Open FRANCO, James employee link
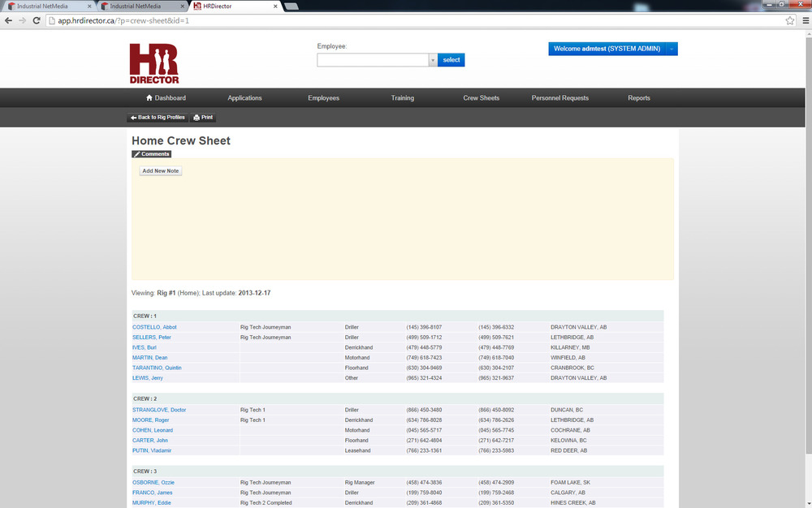The image size is (812, 508). (x=153, y=493)
